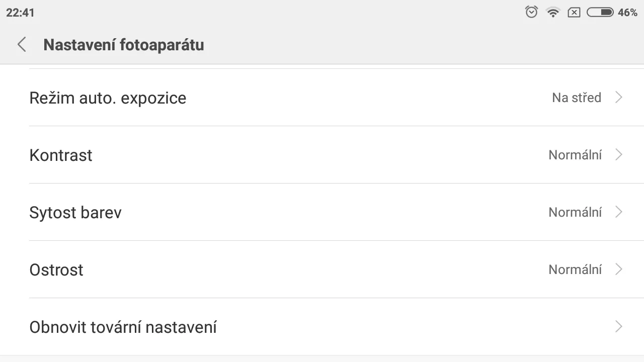Open chevron for Obnovit tovární nastavení
Viewport: 644px width, 362px height.
[x=619, y=327]
